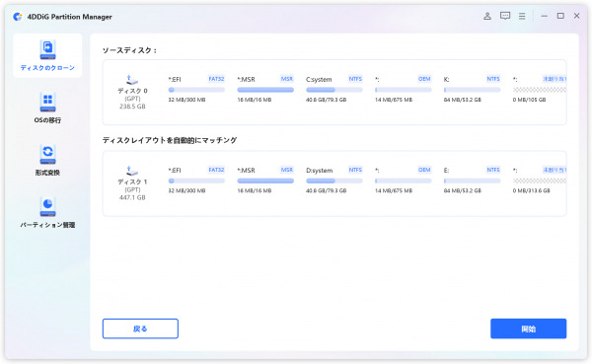Click the 0 MB/313.6 GB unallocated size
Viewport: 592px width, 364px height.
click(x=531, y=190)
